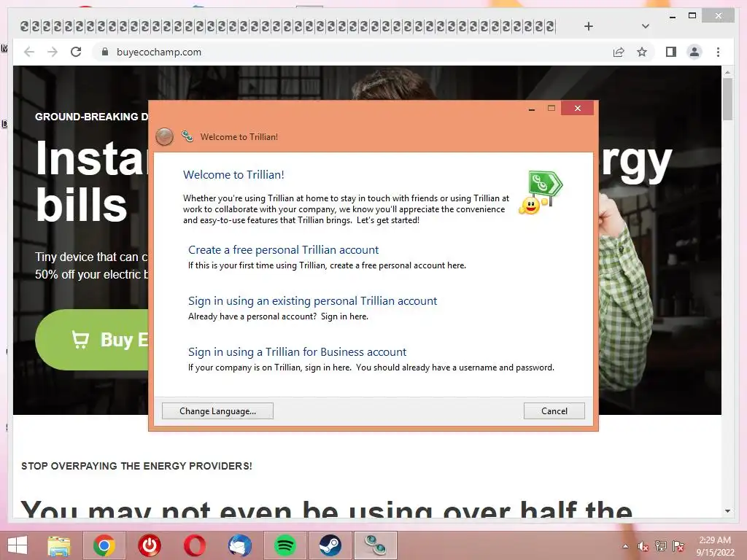
Task: Open the taskbar clock and date
Action: [715, 546]
